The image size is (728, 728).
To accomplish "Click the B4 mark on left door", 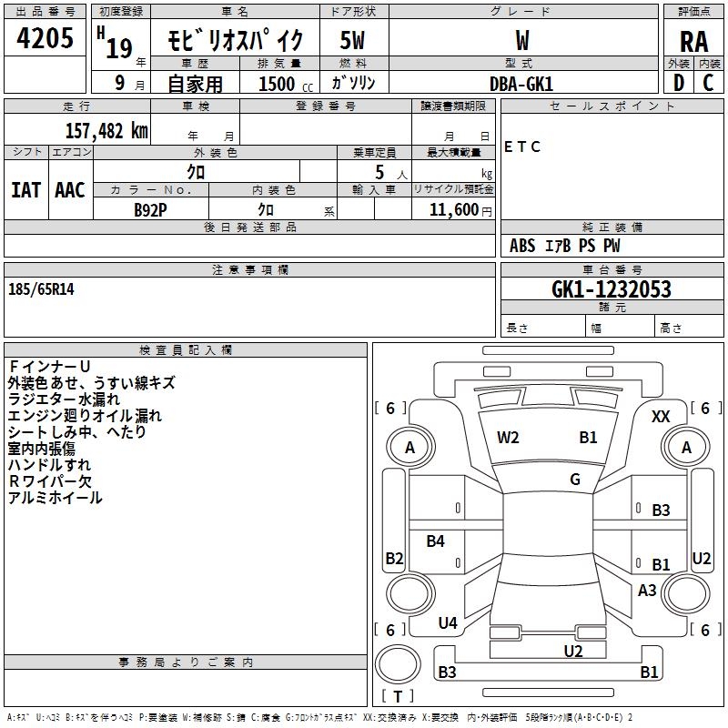I will [436, 541].
